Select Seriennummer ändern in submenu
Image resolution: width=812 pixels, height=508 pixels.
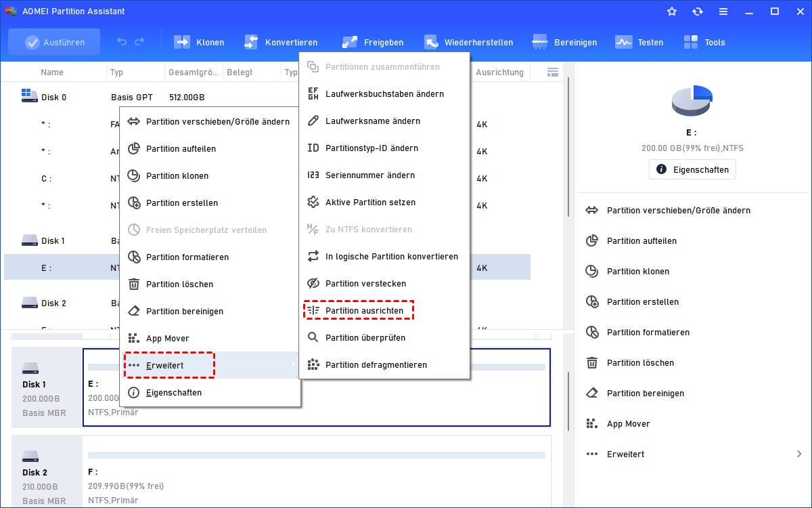384,175
